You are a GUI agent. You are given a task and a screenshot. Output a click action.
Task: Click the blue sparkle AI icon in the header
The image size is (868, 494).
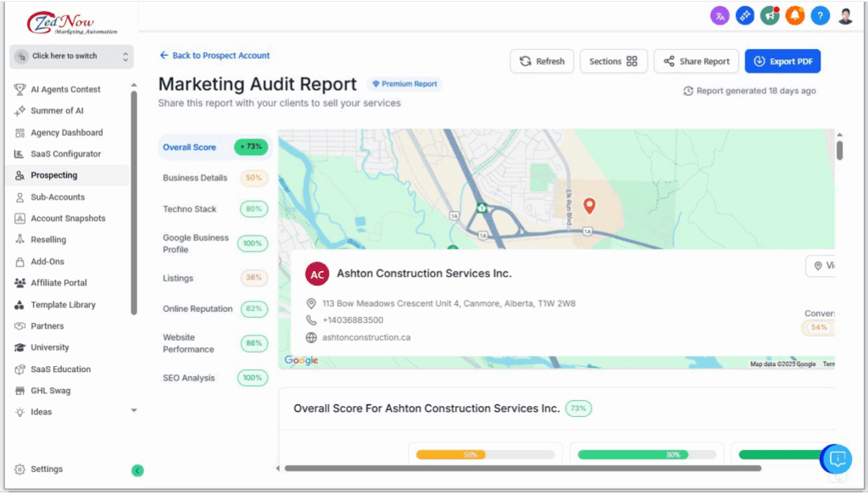coord(744,16)
